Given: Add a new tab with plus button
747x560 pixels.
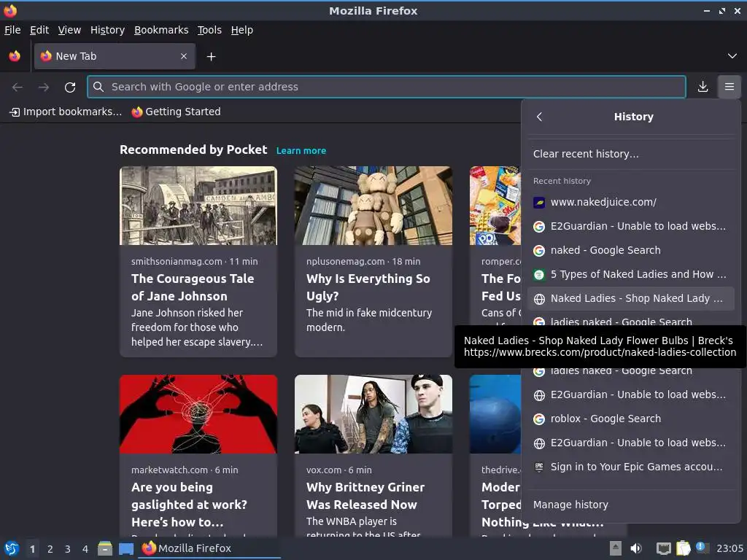Looking at the screenshot, I should click(x=211, y=57).
